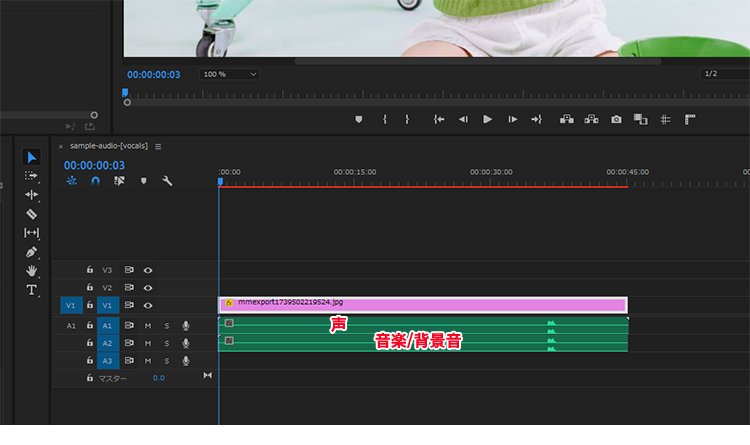750x445 pixels.
Task: Click the program monitor horizontal scrollbar
Action: pyautogui.click(x=477, y=61)
